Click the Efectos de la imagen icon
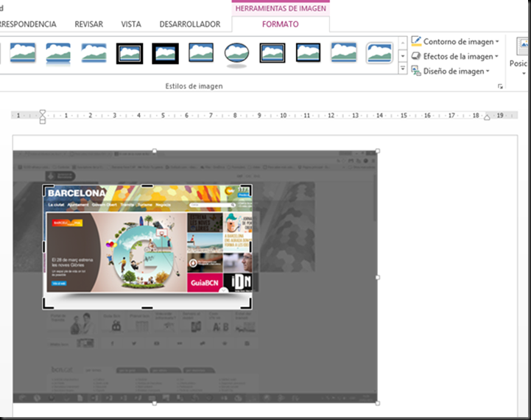531x420 pixels. (416, 56)
